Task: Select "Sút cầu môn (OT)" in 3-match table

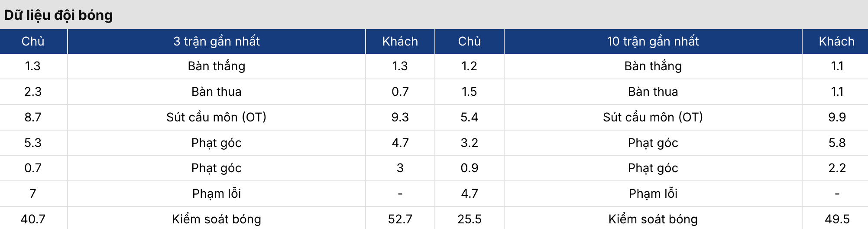Action: click(216, 117)
